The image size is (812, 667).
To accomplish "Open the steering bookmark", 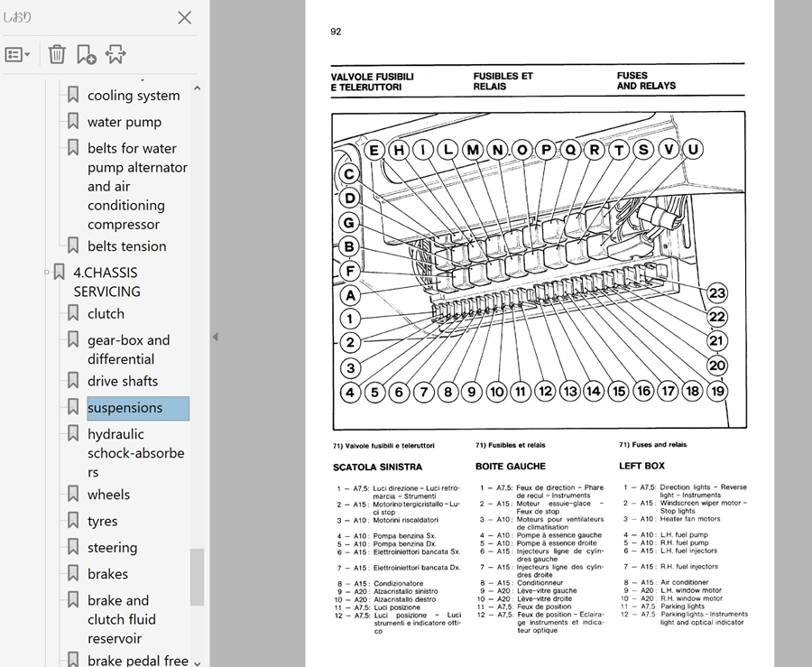I will point(113,547).
